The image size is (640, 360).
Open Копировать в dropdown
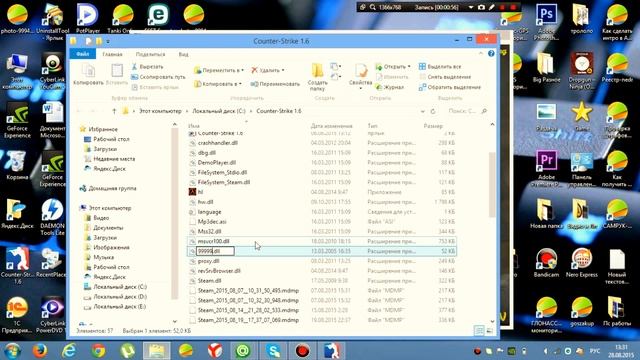pos(218,84)
